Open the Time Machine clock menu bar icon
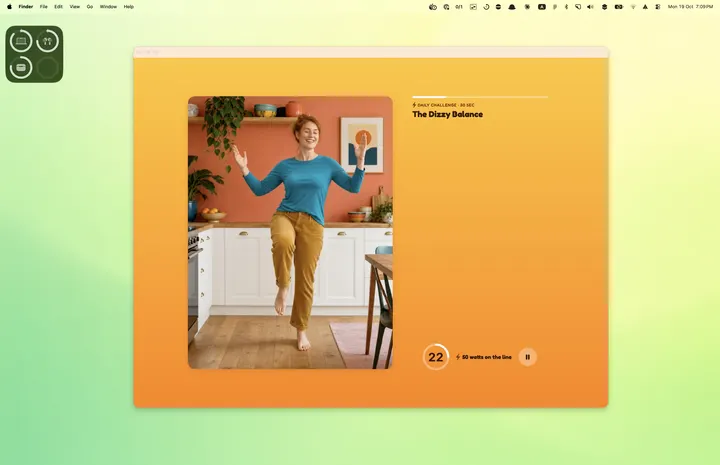 coord(486,7)
